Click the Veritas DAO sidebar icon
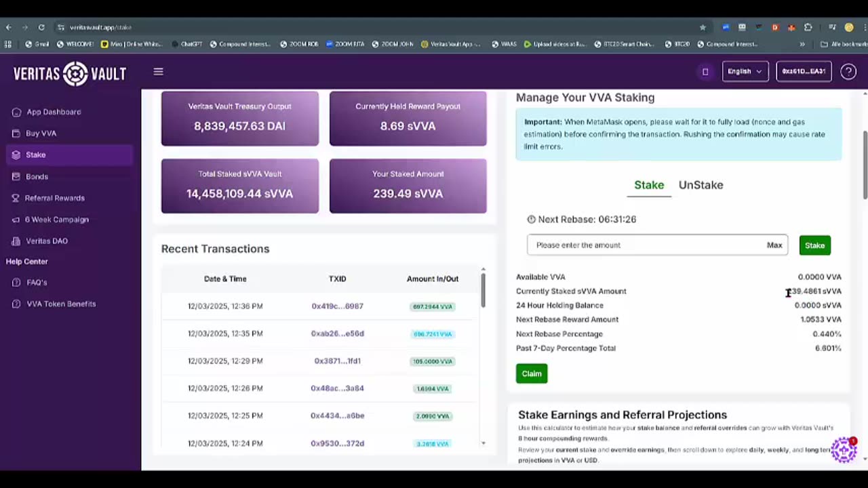This screenshot has height=488, width=868. tap(16, 241)
